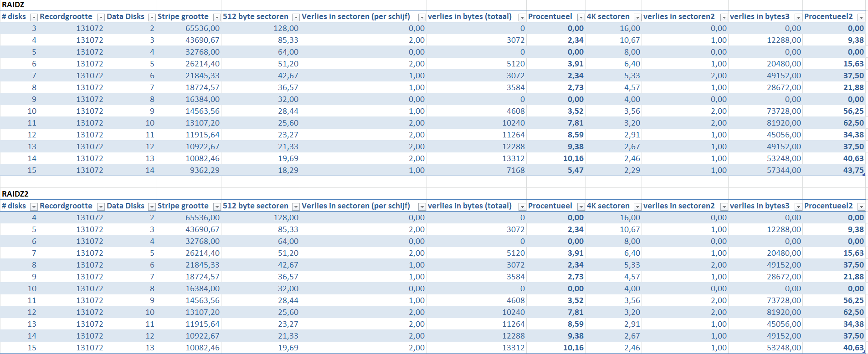Select 4K sectoren value 2,29
Viewport: 868px width, 354px height.
[x=614, y=170]
